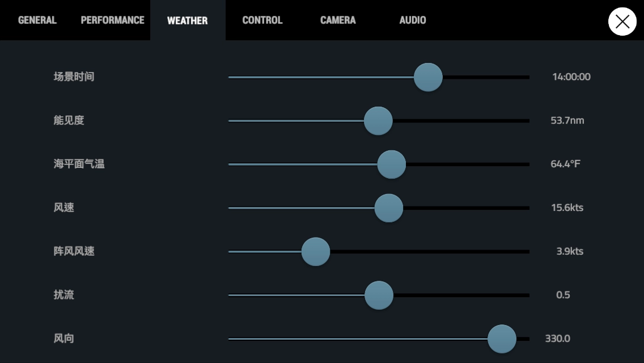Open the CAMERA settings tab
Screen dimensions: 644x363
pyautogui.click(x=338, y=20)
